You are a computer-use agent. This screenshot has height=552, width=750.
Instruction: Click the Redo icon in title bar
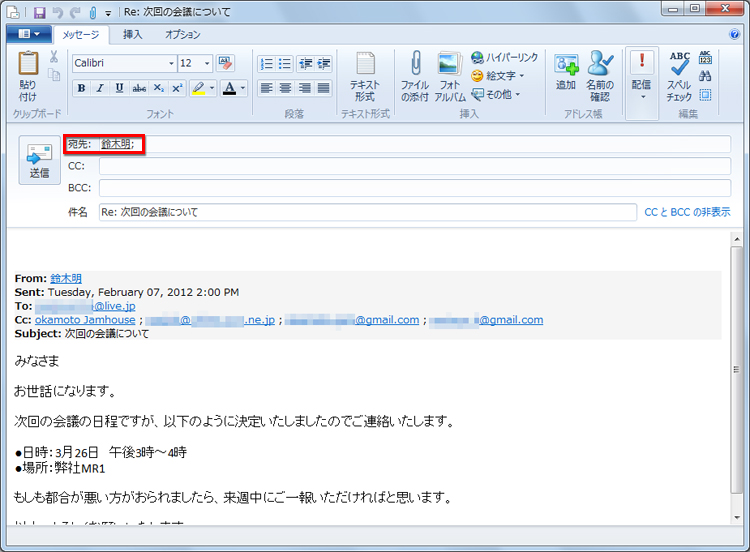click(75, 12)
